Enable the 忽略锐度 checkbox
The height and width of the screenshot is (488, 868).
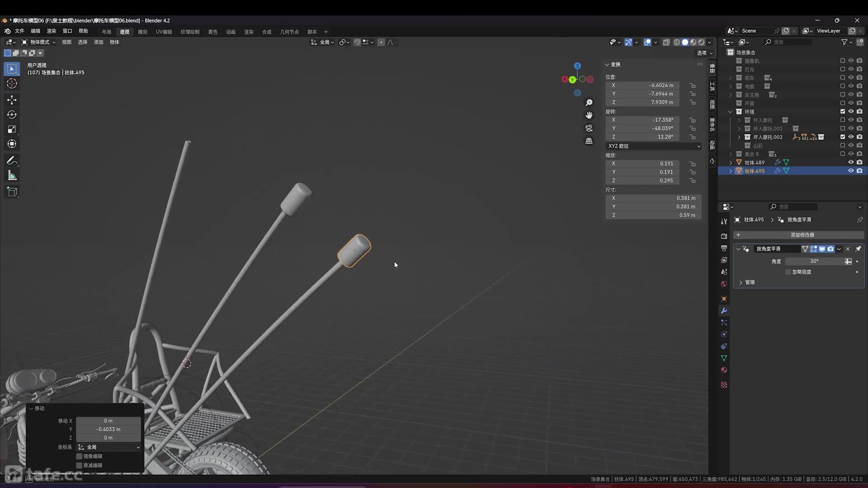tap(788, 272)
